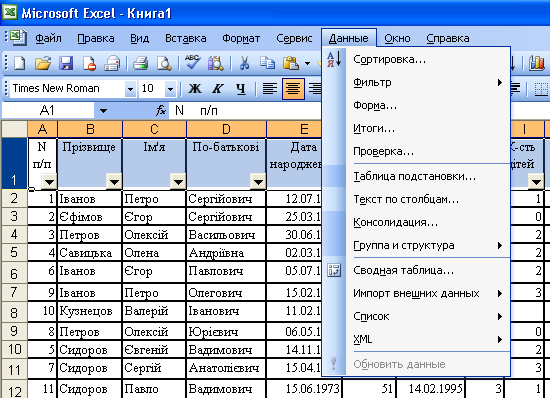Click the Permission document icon
This screenshot has width=550, height=398.
pos(89,63)
